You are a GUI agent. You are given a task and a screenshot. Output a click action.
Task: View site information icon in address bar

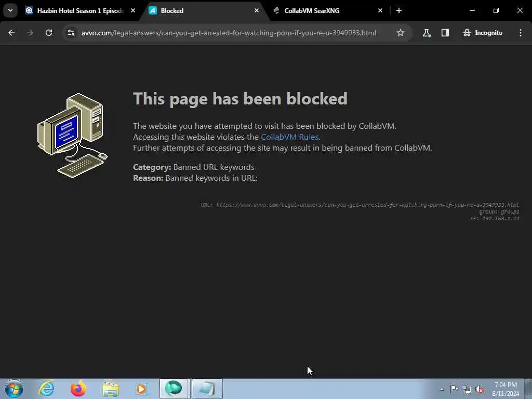click(x=71, y=33)
